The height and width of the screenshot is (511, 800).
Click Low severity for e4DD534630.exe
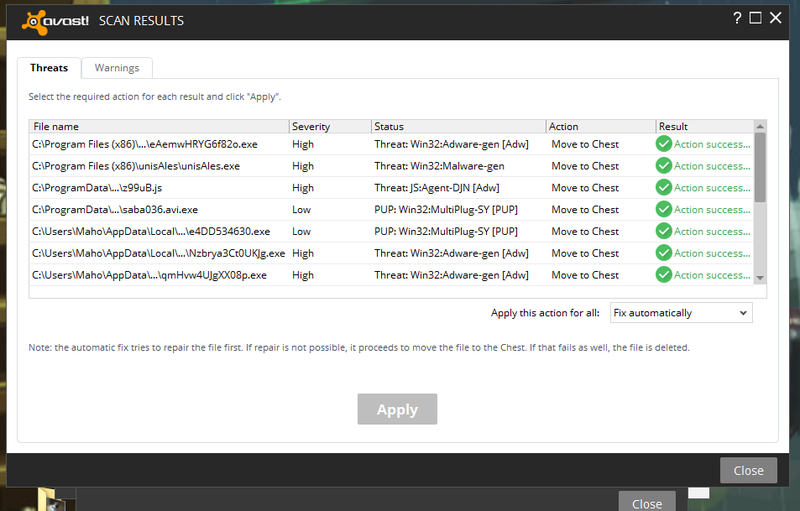coord(302,232)
